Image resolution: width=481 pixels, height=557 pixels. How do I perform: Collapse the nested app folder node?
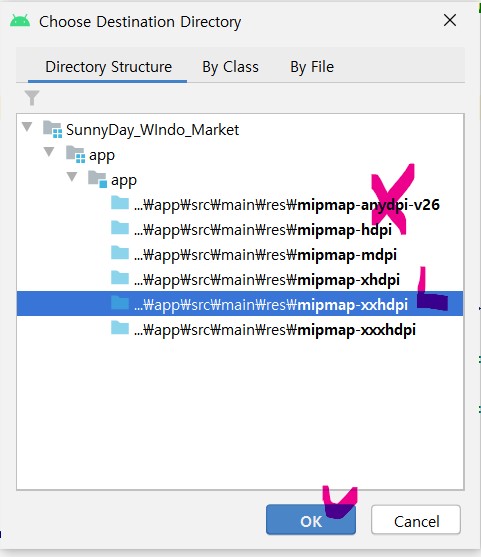pyautogui.click(x=72, y=177)
